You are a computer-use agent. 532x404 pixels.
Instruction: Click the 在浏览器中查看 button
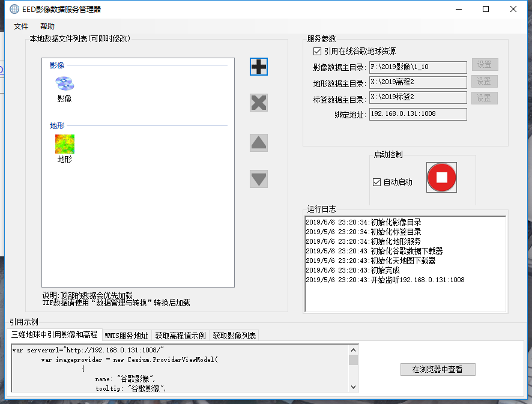tap(437, 370)
